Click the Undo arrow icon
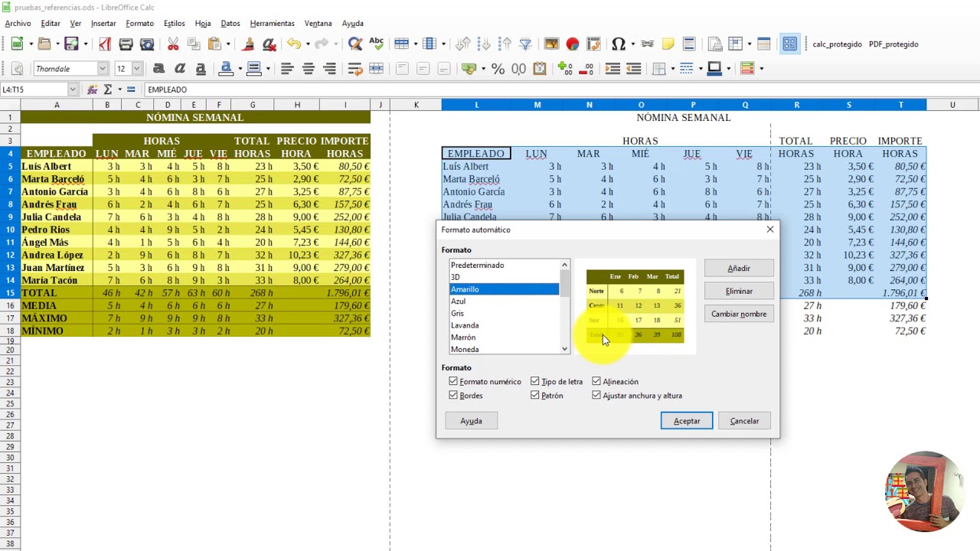Image resolution: width=980 pixels, height=551 pixels. pyautogui.click(x=294, y=44)
